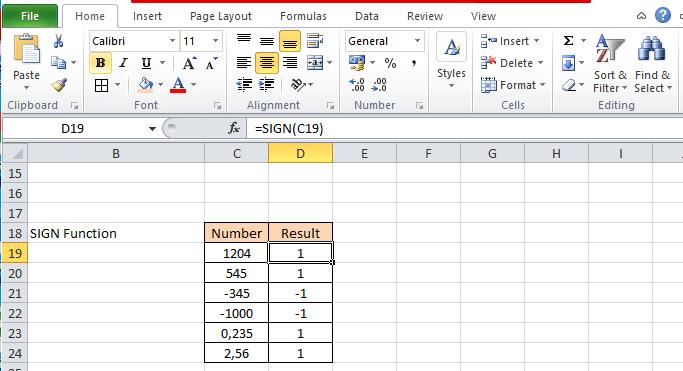This screenshot has width=683, height=371.
Task: Select column D header
Action: click(x=301, y=153)
